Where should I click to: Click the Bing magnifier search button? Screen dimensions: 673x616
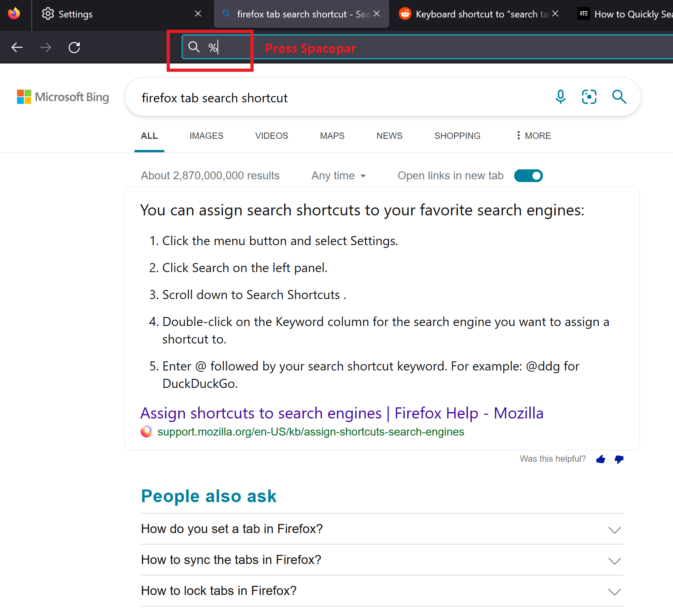(x=619, y=97)
